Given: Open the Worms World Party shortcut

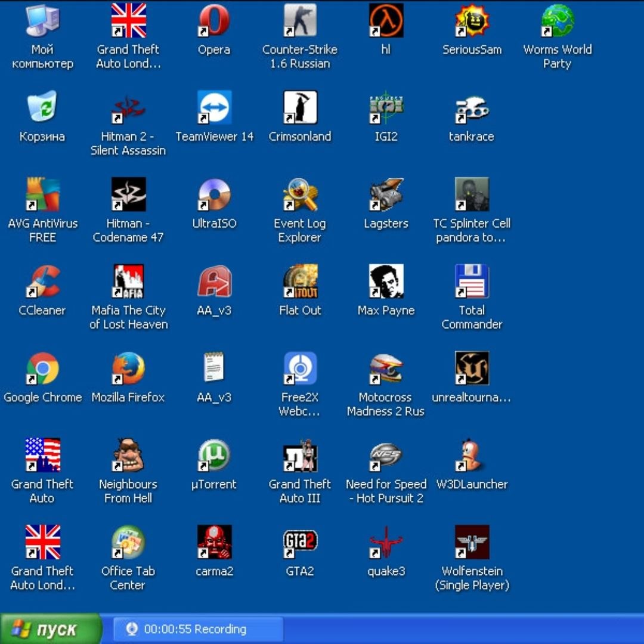Looking at the screenshot, I should [558, 20].
